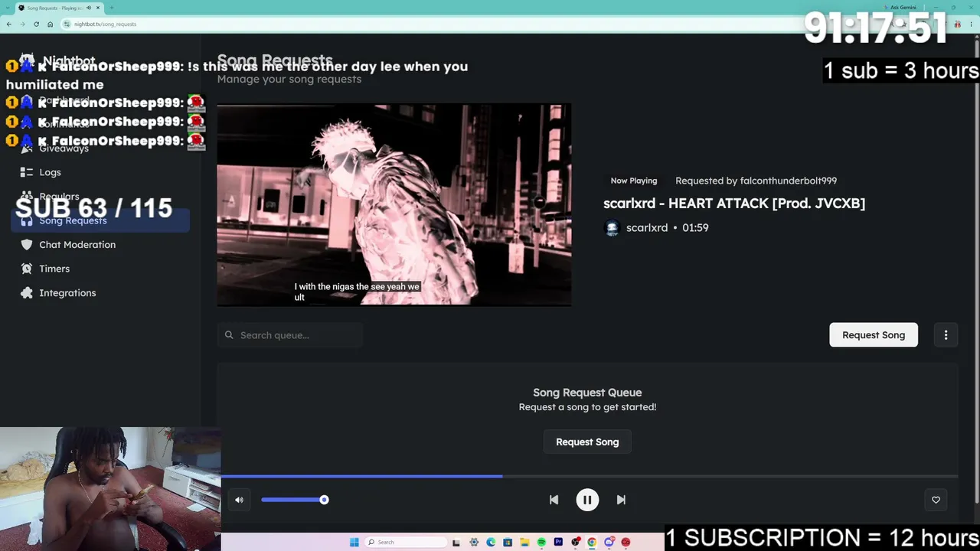
Task: Click the browser back arrow
Action: pos(8,24)
